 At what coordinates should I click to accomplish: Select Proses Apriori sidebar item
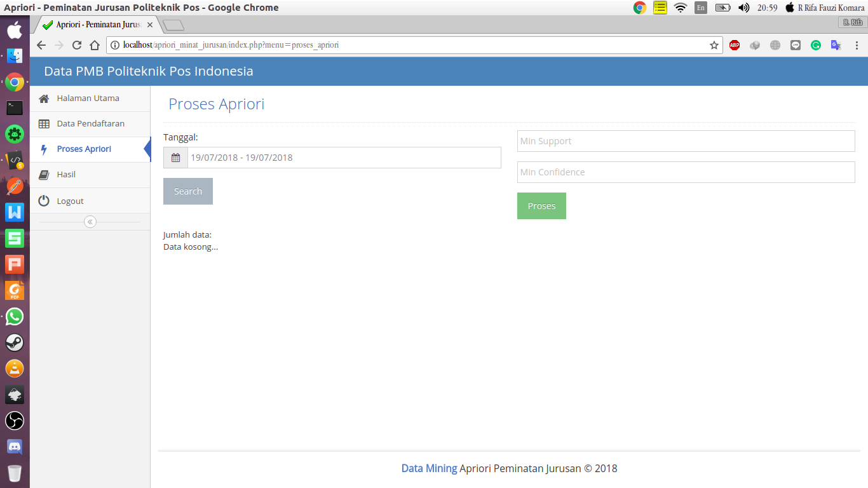90,149
